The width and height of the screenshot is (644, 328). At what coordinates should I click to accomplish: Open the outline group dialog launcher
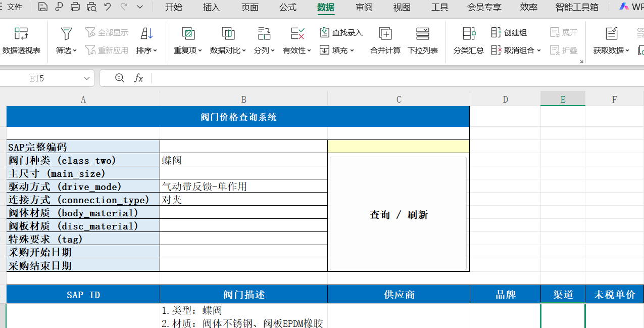coord(581,61)
